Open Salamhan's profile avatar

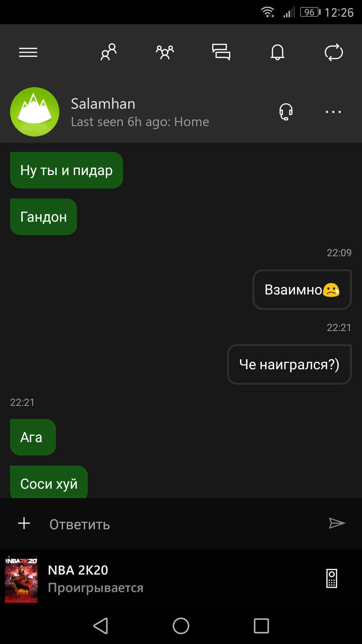pos(35,112)
